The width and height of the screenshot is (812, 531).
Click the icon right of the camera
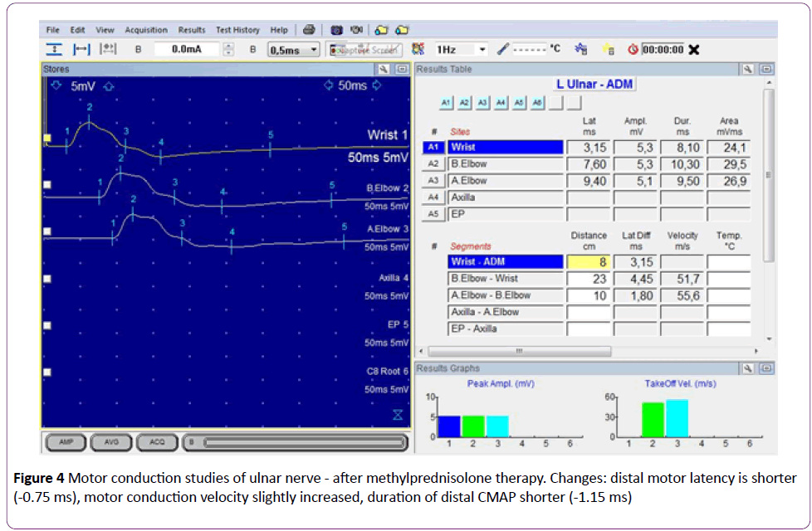(356, 30)
